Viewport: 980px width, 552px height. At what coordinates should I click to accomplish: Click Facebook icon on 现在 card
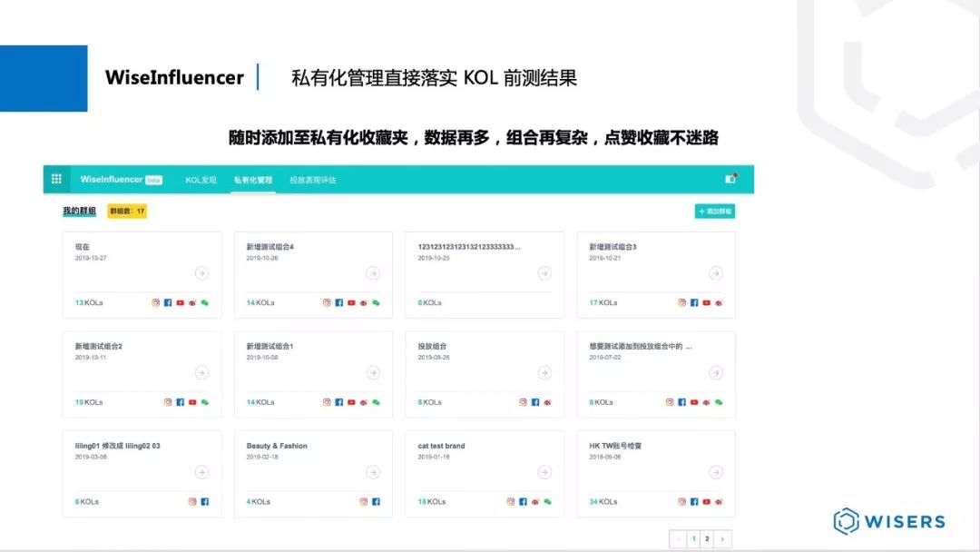(x=168, y=302)
